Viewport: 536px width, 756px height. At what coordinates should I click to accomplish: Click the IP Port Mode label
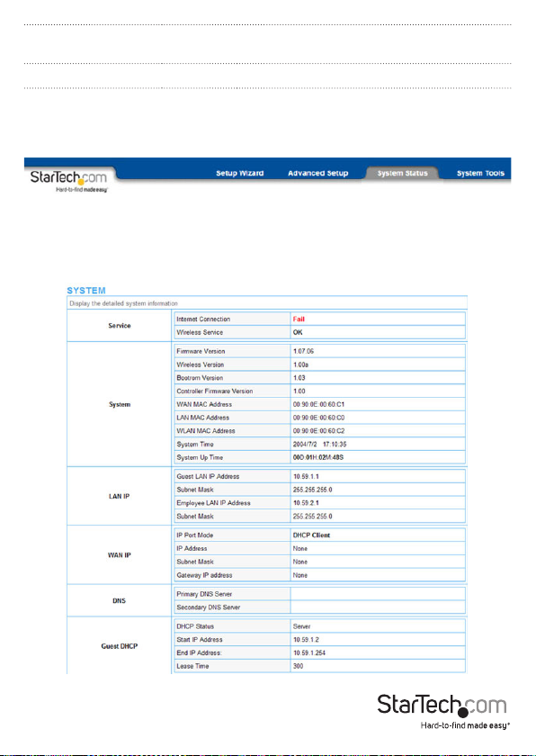[194, 535]
